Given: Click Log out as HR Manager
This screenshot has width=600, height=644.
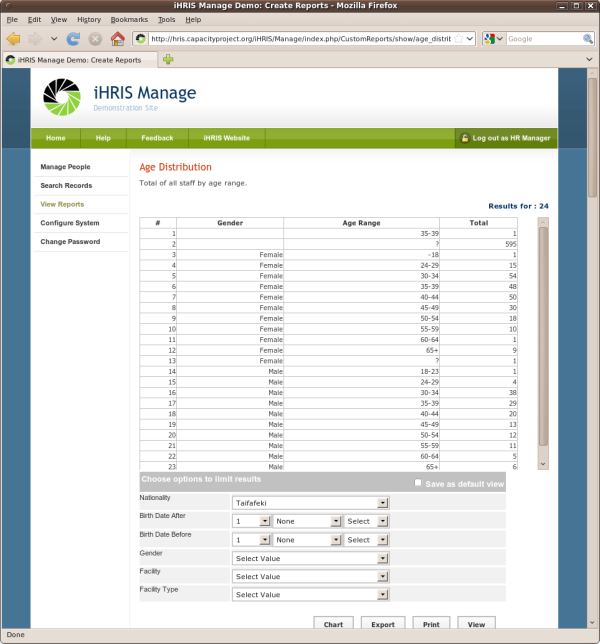Looking at the screenshot, I should tap(505, 138).
